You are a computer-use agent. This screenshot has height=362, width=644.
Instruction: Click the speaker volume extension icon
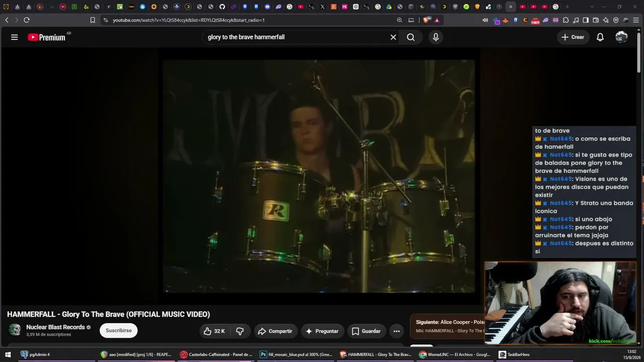[485, 20]
